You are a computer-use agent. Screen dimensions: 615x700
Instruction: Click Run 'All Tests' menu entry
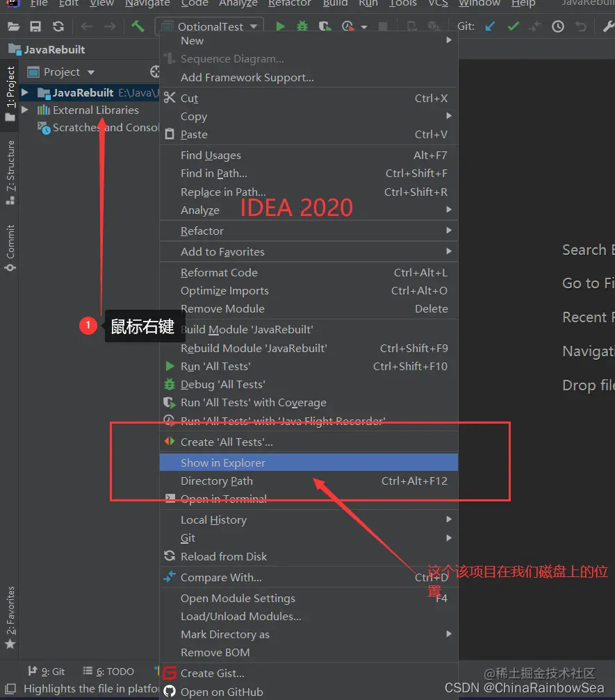[309, 366]
